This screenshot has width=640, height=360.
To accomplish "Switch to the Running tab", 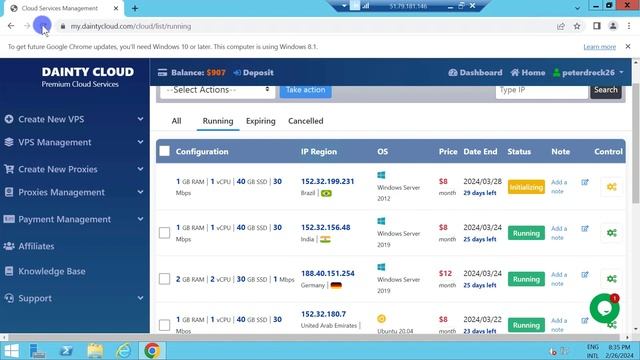I will [x=218, y=121].
